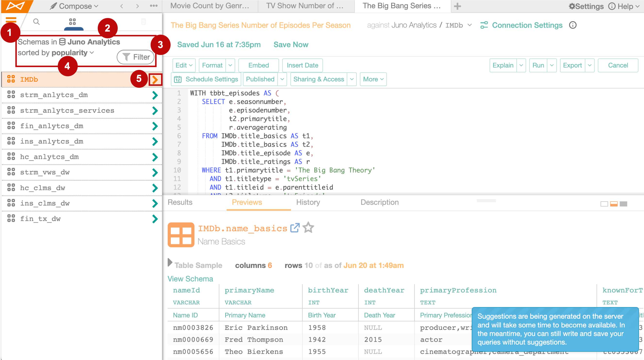
Task: Open the Description tab
Action: click(380, 202)
